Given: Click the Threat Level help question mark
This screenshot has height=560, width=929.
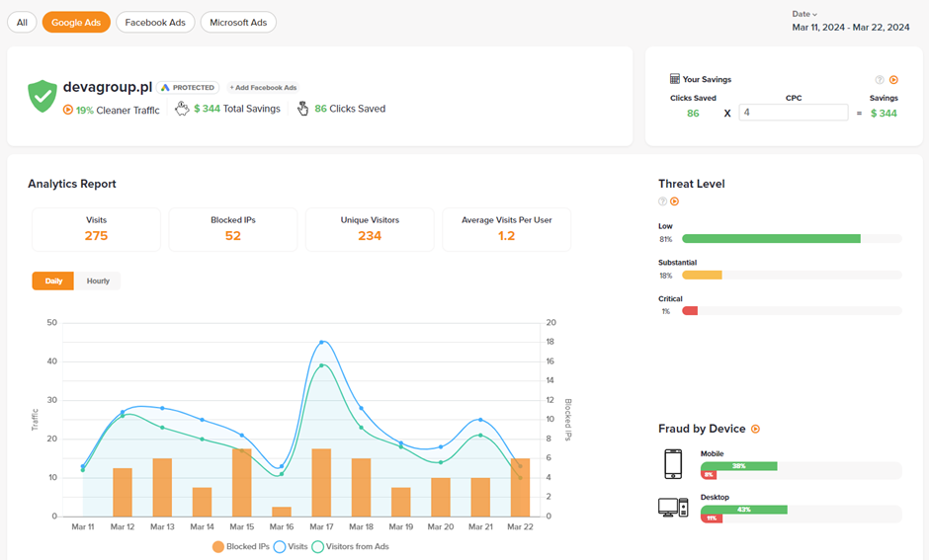Looking at the screenshot, I should 663,201.
